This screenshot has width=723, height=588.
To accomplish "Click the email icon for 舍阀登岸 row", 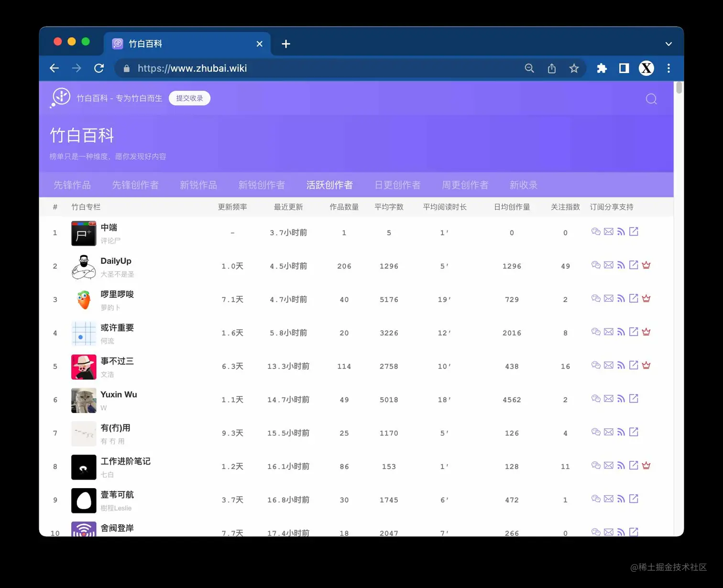I will 608,532.
